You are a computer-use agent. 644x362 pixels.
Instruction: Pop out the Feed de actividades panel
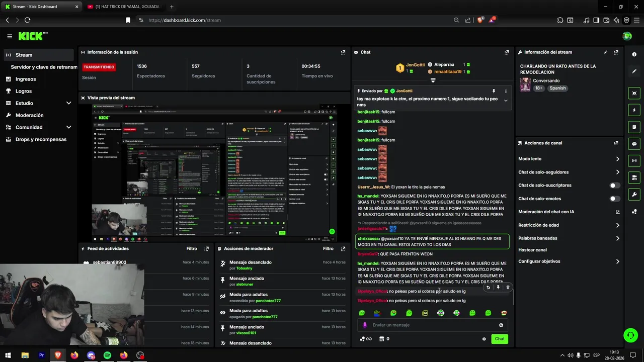[x=206, y=249]
